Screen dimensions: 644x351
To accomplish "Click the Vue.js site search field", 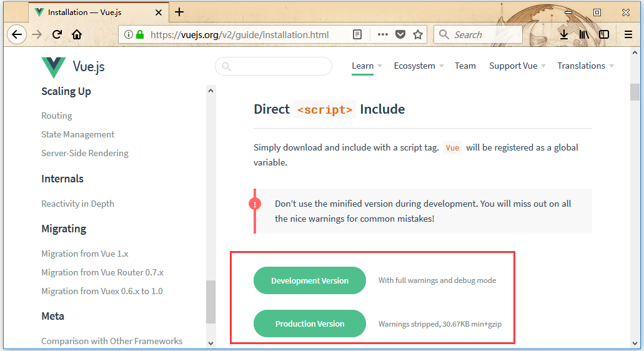I will (280, 66).
